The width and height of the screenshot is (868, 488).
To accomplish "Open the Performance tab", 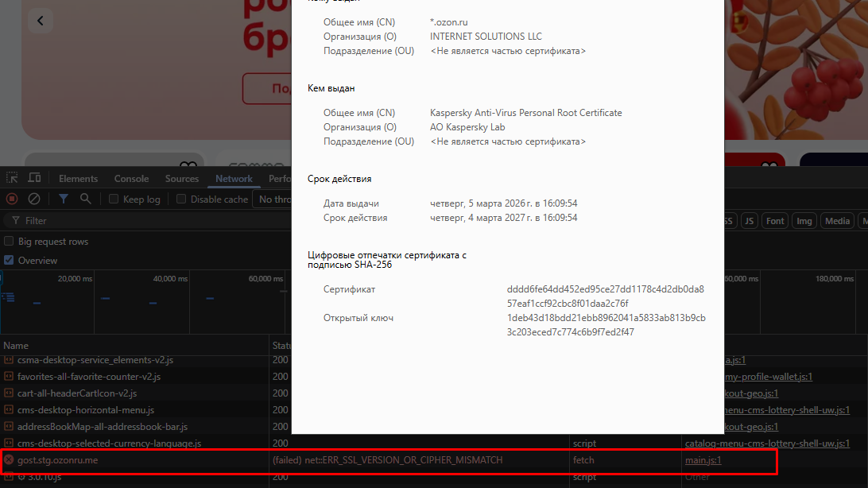I will click(x=279, y=179).
